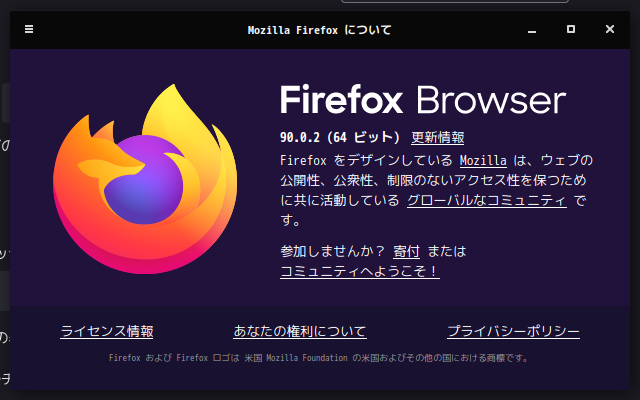Open the Mozilla link in the description
The width and height of the screenshot is (640, 400).
tap(483, 160)
